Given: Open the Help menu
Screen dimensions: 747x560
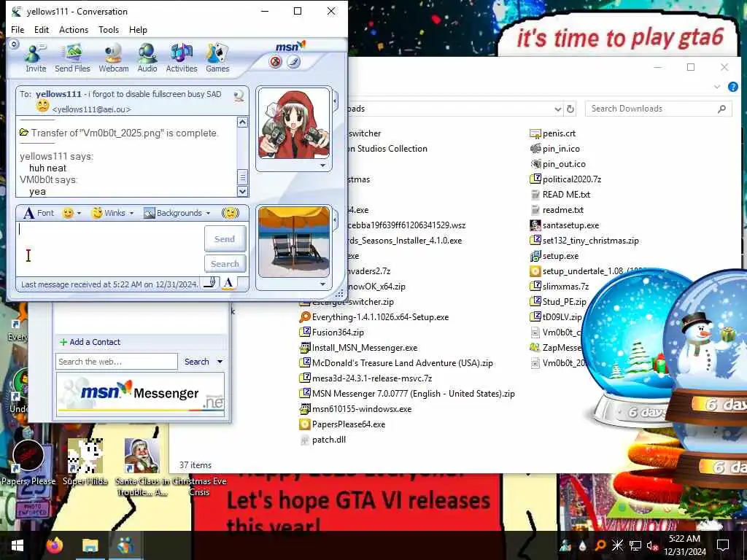Looking at the screenshot, I should pyautogui.click(x=138, y=30).
